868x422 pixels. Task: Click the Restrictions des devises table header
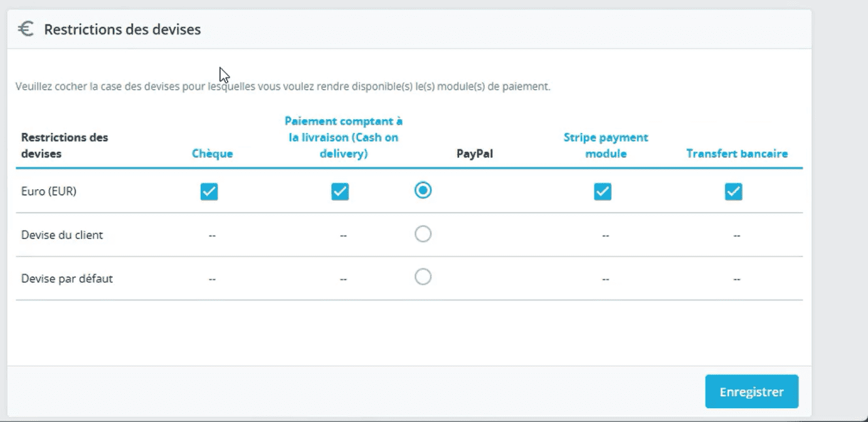(x=65, y=145)
